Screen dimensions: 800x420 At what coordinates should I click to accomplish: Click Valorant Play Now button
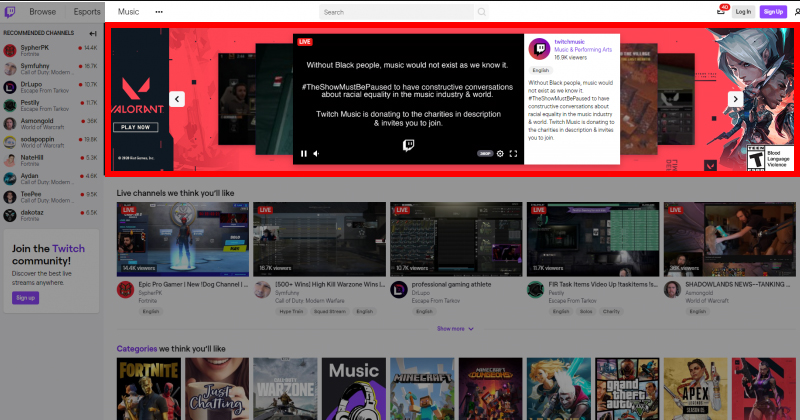[x=136, y=127]
